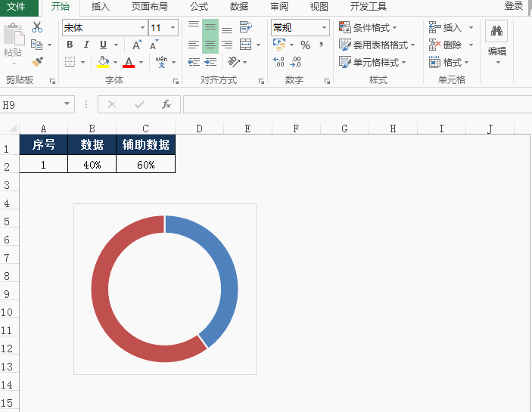Open underline style dropdown arrow
Screen dimensions: 532x412
pos(116,45)
